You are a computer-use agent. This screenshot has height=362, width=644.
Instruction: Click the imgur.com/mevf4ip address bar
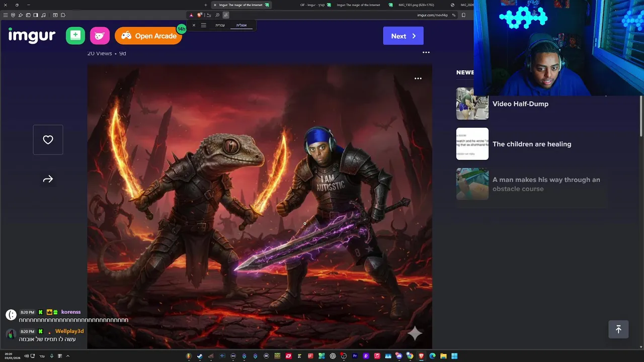(x=432, y=15)
